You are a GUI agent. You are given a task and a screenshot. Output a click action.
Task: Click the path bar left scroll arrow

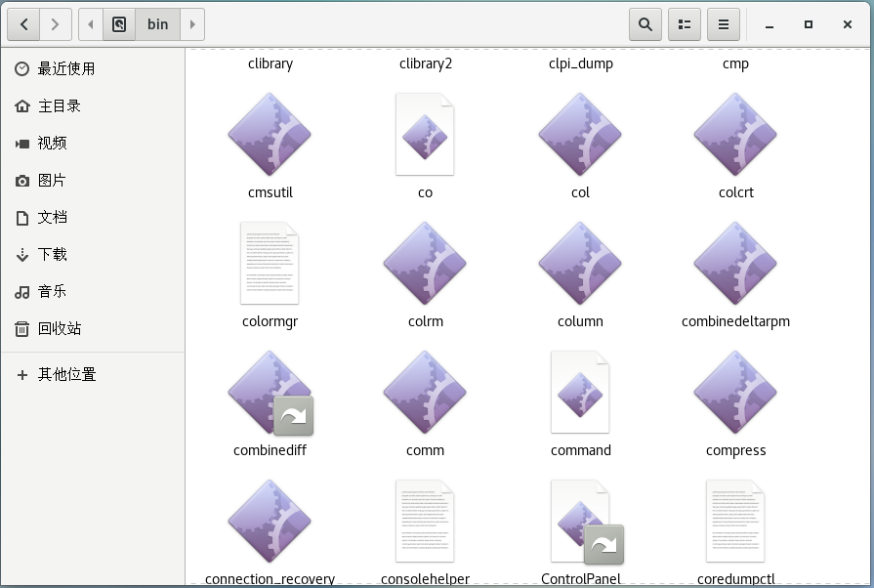pos(90,24)
